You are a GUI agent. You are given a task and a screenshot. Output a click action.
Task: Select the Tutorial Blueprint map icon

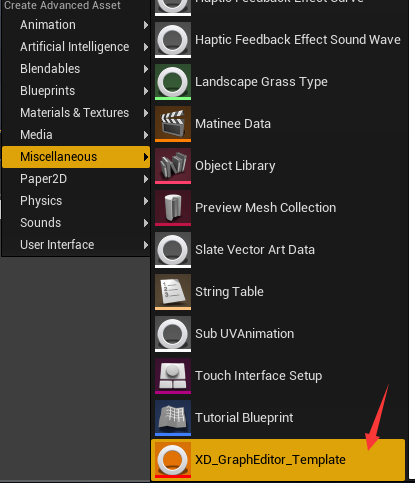tap(173, 418)
